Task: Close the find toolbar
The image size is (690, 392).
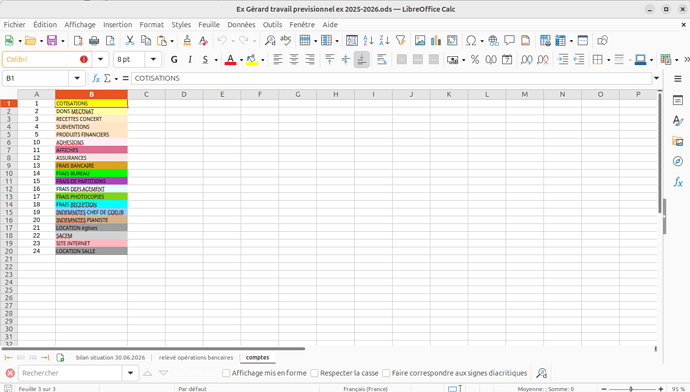Action: (x=10, y=373)
